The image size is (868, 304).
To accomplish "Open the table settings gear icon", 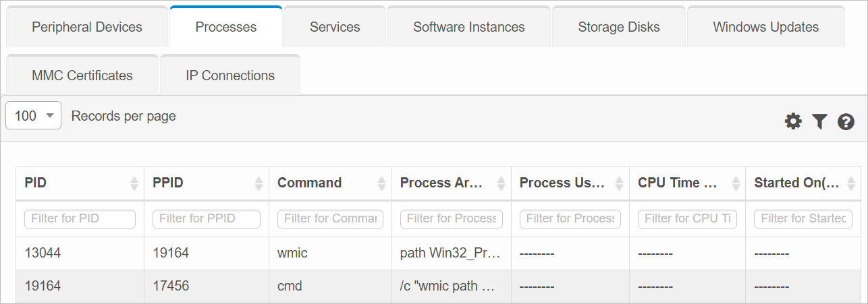I will pyautogui.click(x=793, y=121).
